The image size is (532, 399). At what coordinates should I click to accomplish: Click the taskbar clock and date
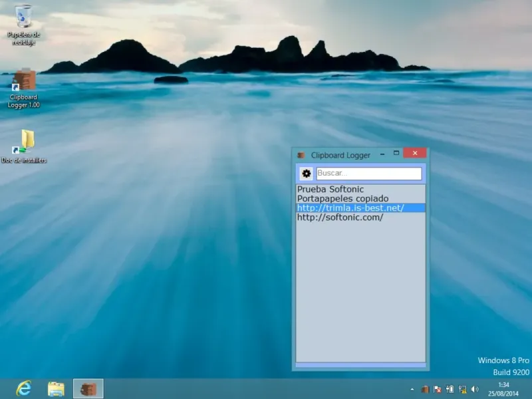(x=503, y=389)
